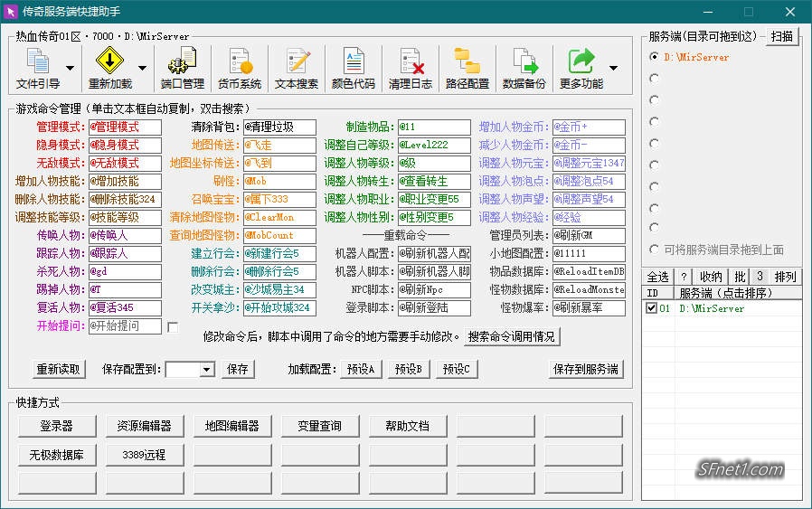Select the second empty server radio button

coord(654,100)
